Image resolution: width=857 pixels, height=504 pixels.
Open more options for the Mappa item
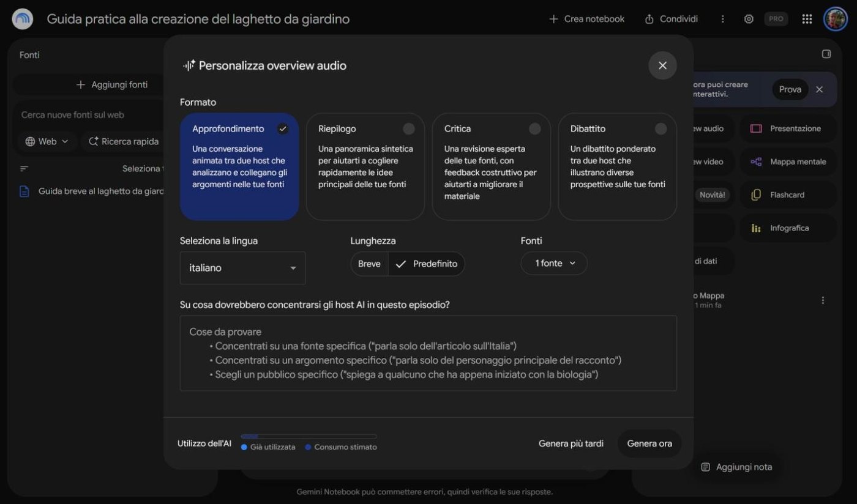click(x=823, y=300)
